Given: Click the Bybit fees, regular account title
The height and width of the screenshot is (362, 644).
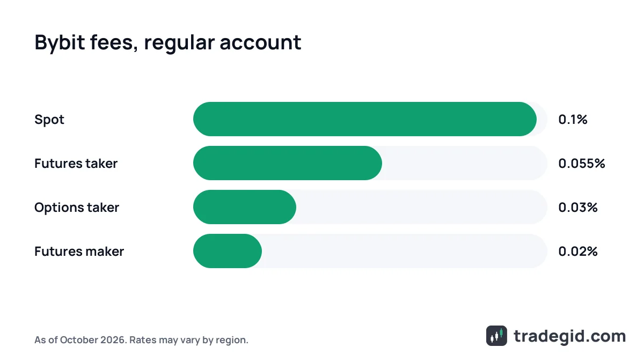Looking at the screenshot, I should pyautogui.click(x=167, y=43).
